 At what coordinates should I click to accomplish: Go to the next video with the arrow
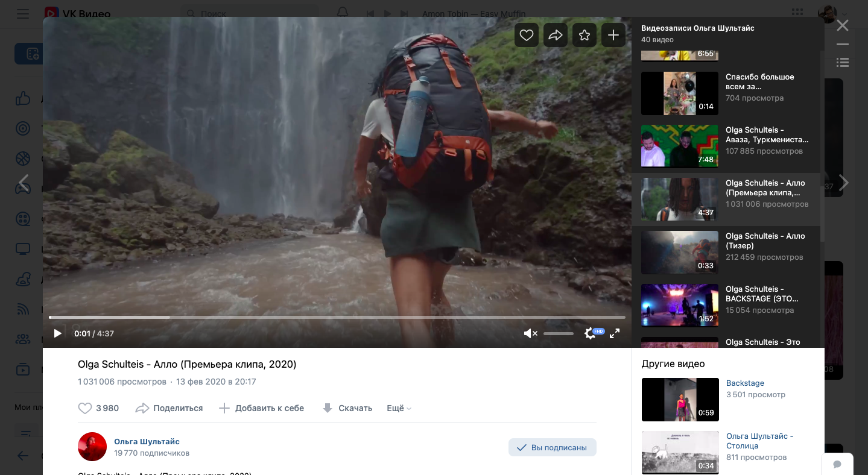pyautogui.click(x=844, y=183)
